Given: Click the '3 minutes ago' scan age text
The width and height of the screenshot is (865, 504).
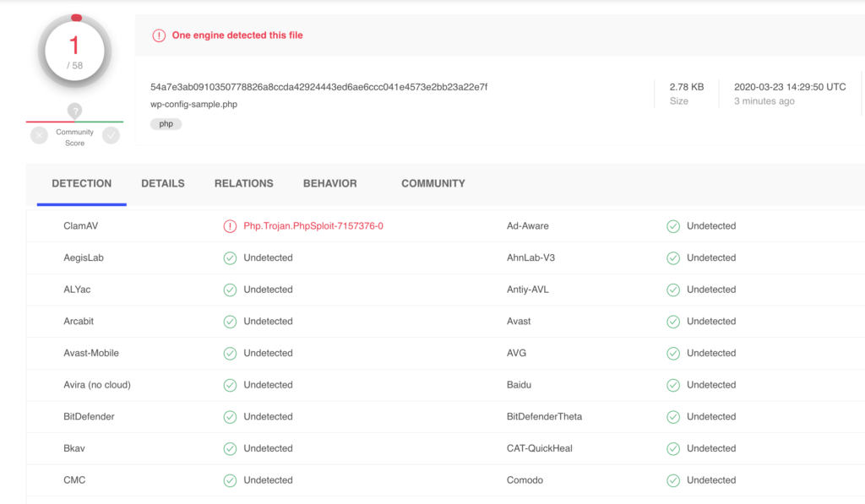Looking at the screenshot, I should click(x=764, y=101).
